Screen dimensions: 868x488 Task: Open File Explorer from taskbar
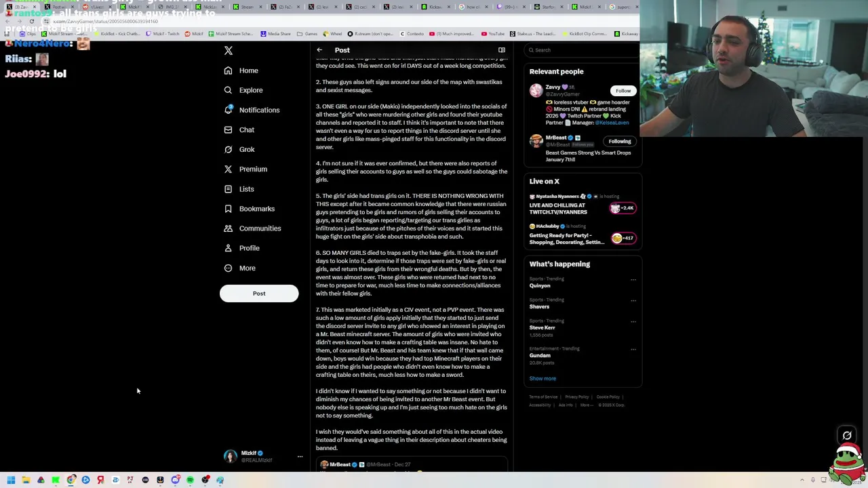[x=26, y=480]
